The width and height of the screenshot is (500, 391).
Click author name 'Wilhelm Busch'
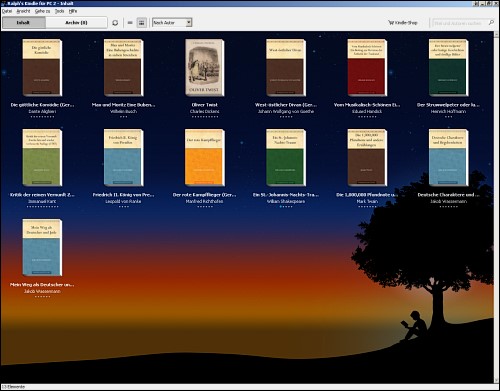click(x=123, y=111)
